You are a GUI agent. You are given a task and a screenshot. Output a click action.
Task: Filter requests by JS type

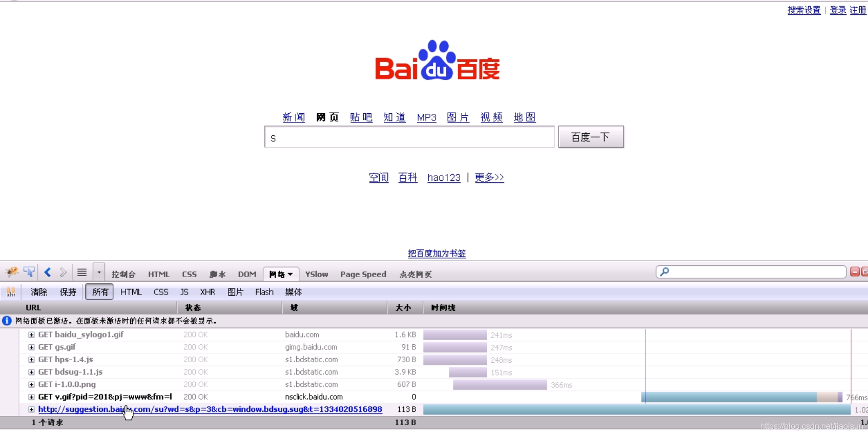coord(184,292)
